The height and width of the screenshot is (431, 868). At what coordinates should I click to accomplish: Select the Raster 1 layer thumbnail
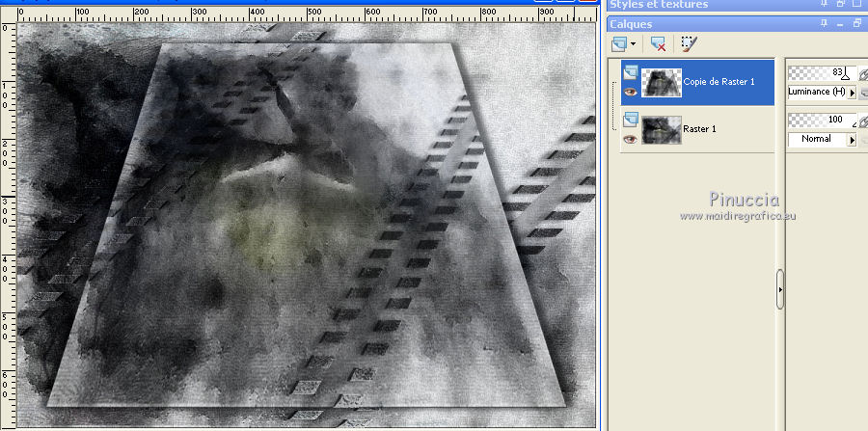point(662,129)
